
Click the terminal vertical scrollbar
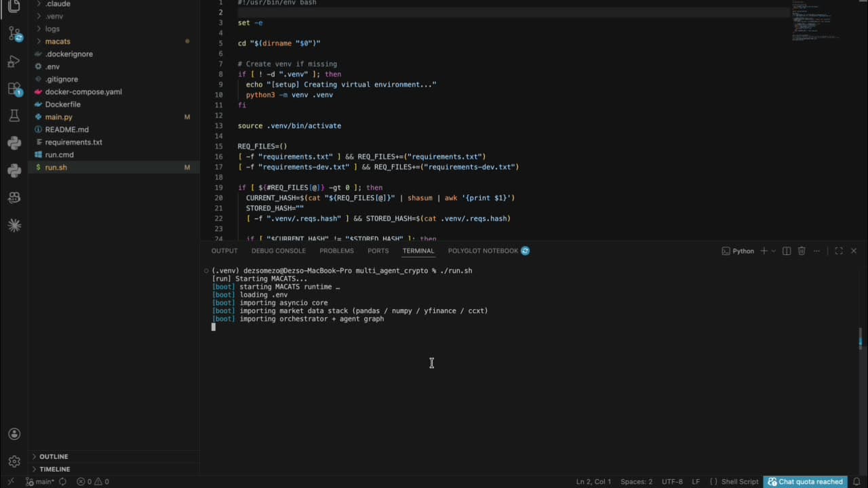tap(861, 338)
